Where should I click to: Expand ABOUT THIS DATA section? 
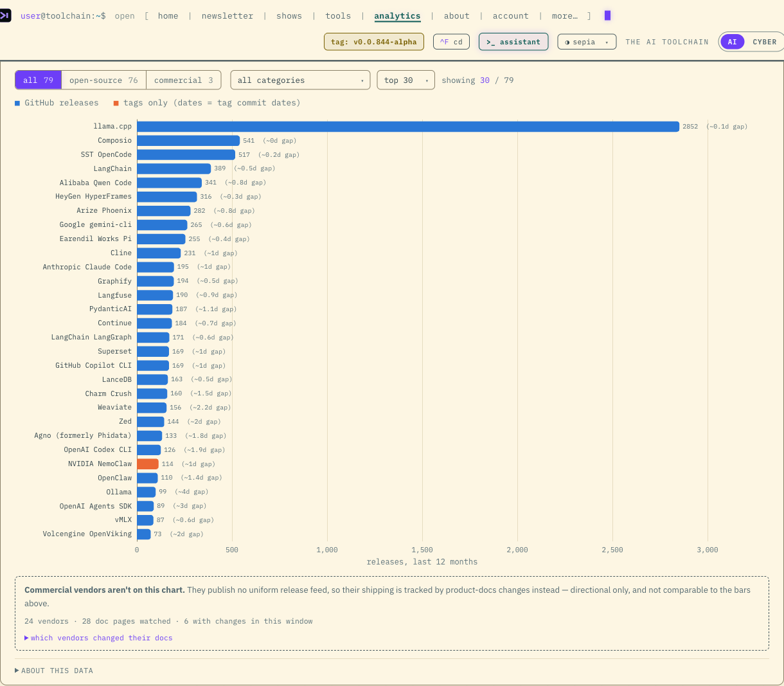pyautogui.click(x=54, y=671)
